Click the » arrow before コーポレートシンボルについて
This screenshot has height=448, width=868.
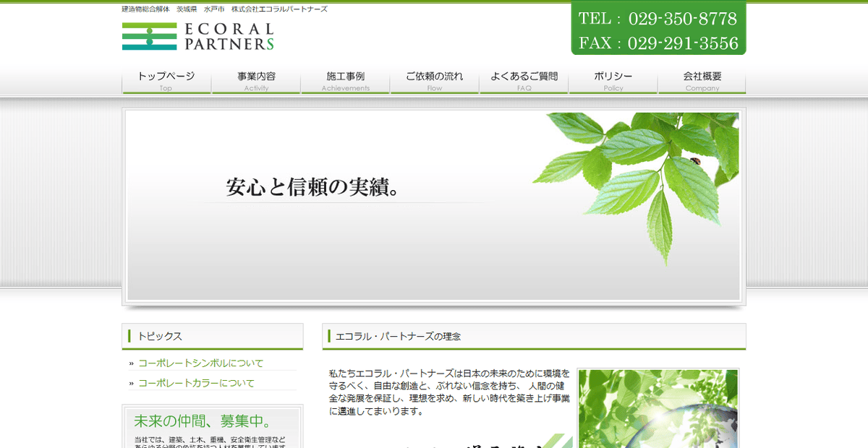pyautogui.click(x=131, y=363)
